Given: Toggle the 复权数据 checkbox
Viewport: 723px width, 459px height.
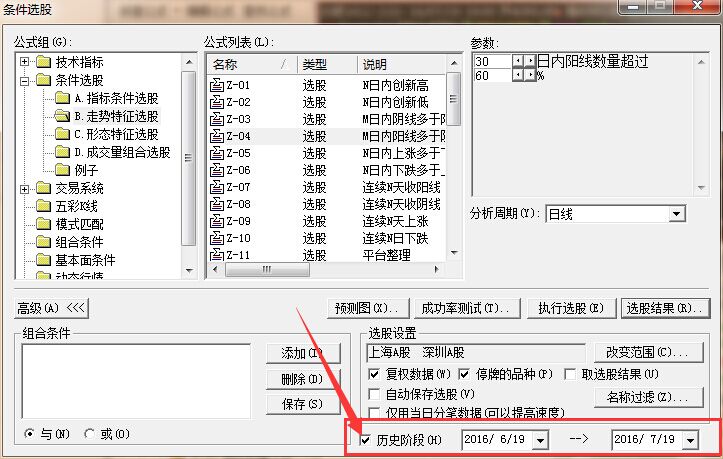Looking at the screenshot, I should (x=374, y=374).
